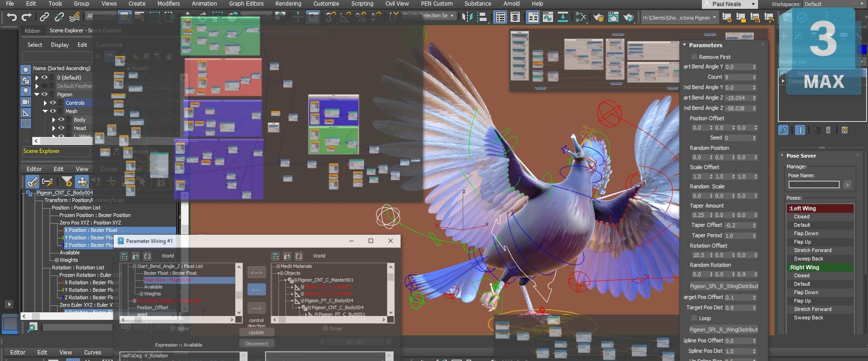Click the Render Setup teapot icon
The image size is (868, 361).
click(598, 17)
